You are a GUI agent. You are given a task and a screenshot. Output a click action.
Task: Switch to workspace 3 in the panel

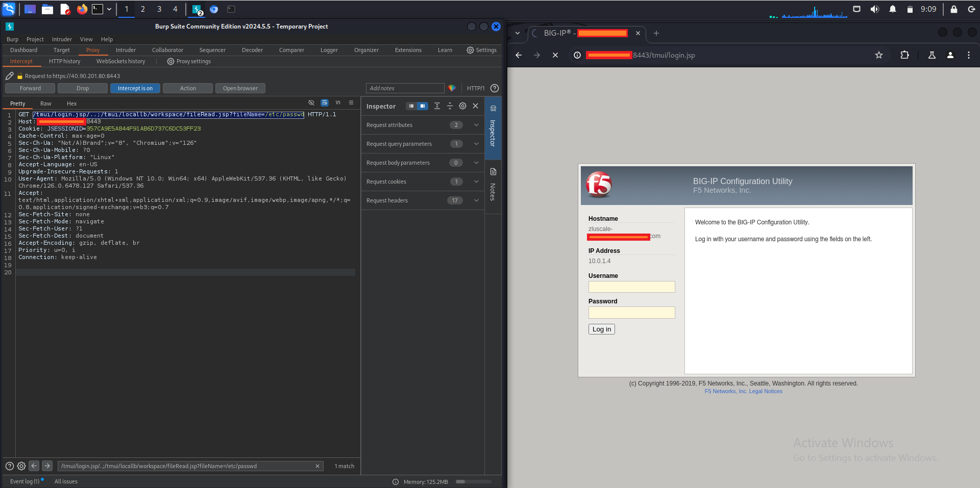click(x=159, y=9)
